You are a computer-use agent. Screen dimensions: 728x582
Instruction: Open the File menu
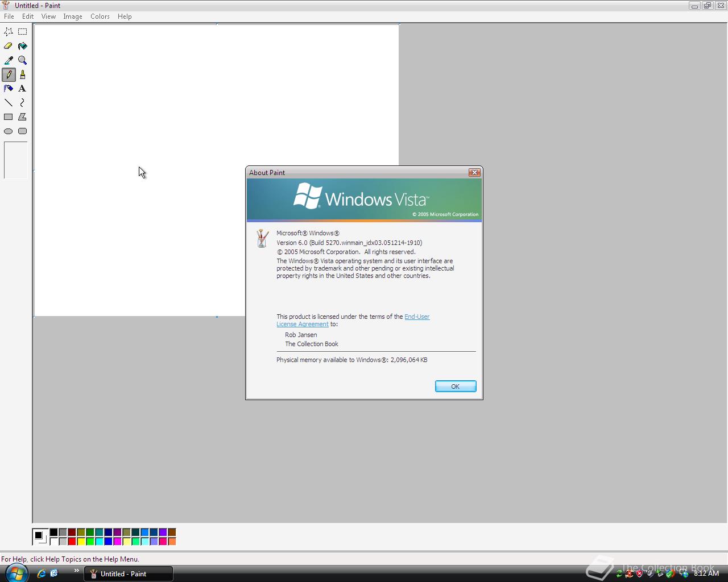9,16
